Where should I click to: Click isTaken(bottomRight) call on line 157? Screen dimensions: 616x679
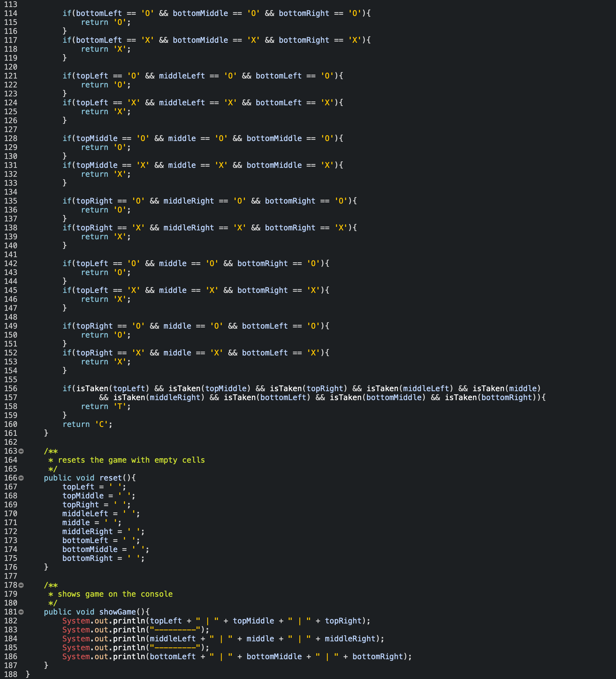point(491,398)
